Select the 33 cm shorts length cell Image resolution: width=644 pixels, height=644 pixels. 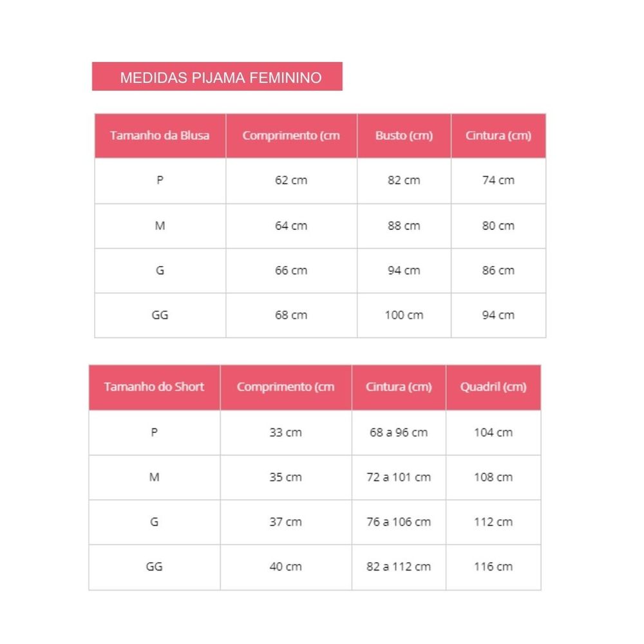pyautogui.click(x=285, y=433)
